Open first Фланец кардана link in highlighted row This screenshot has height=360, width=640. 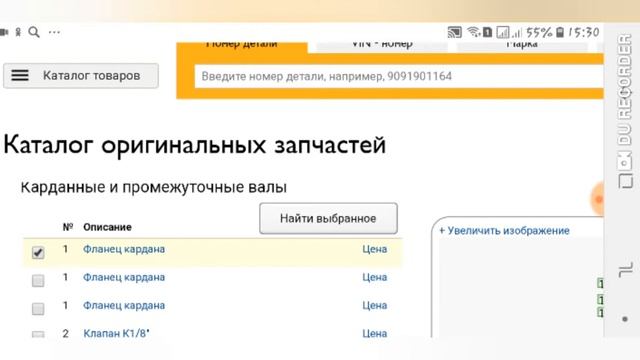pos(124,249)
